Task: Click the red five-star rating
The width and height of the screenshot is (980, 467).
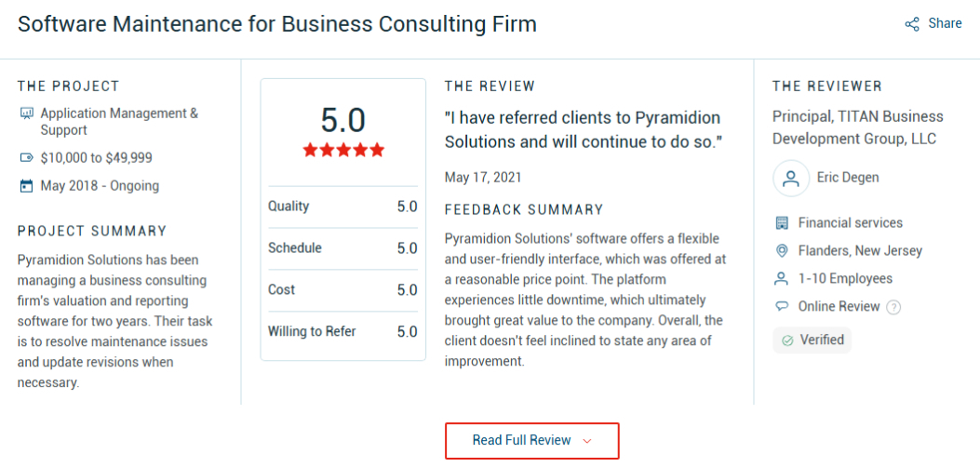Action: pos(342,150)
